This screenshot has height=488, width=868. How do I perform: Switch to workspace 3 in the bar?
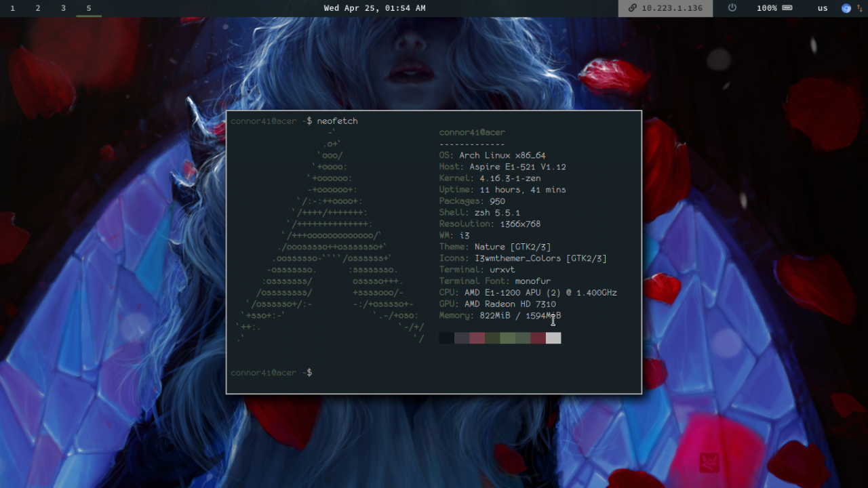click(63, 8)
